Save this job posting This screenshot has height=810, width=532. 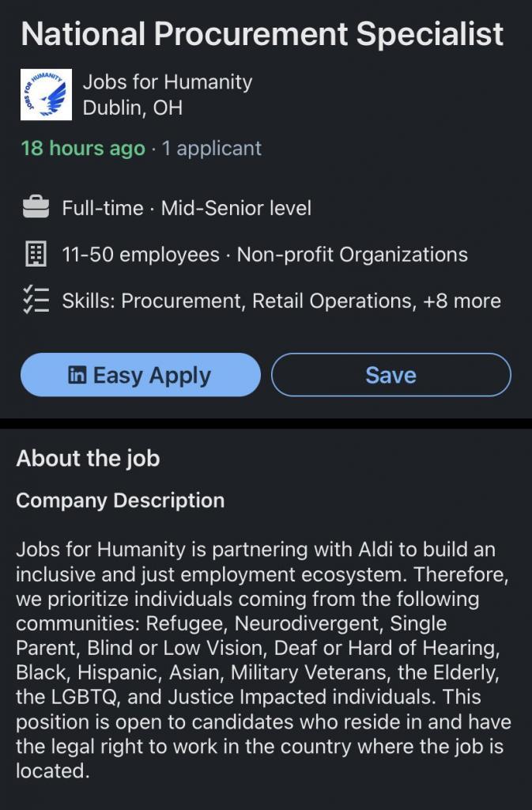[x=391, y=375]
